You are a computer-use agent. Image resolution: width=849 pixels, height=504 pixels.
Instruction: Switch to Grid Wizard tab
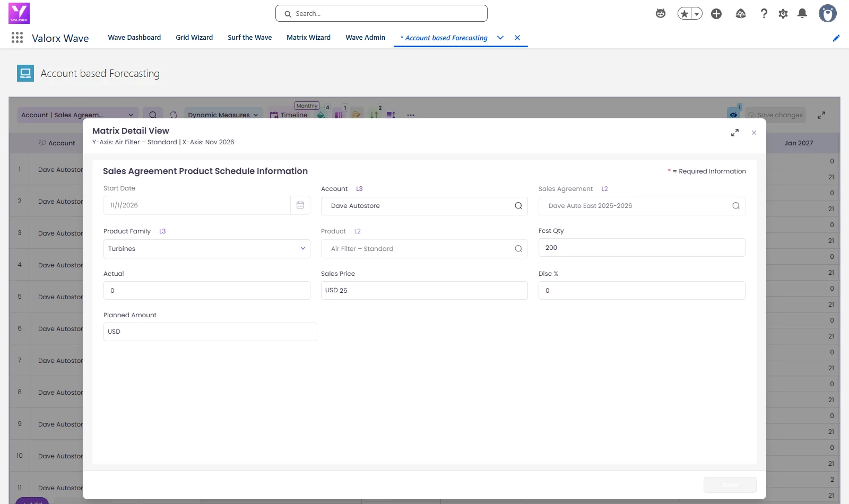[194, 38]
